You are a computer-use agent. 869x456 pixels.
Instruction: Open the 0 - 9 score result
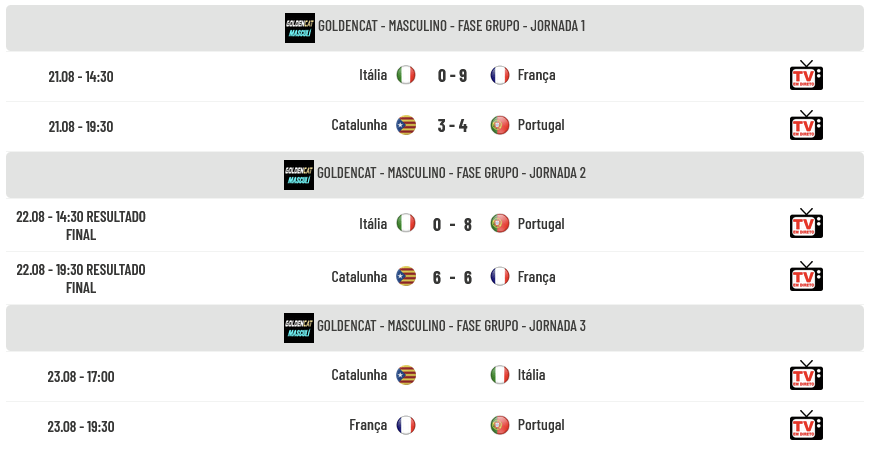click(452, 75)
